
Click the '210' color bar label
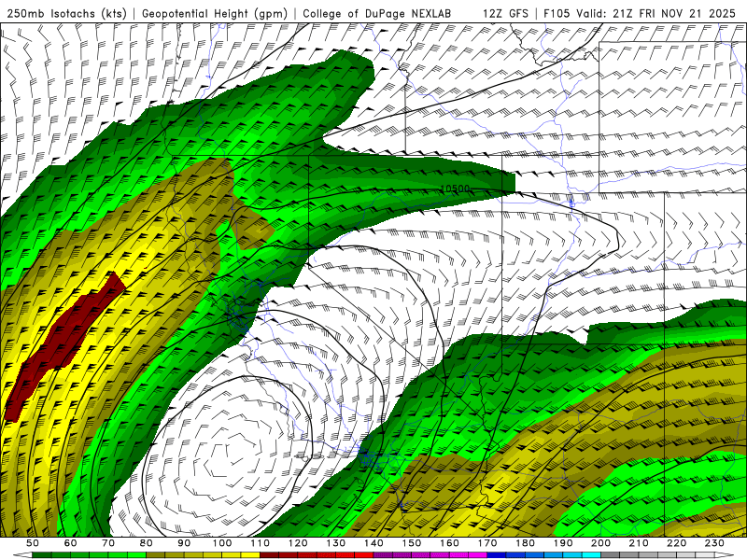click(x=639, y=543)
